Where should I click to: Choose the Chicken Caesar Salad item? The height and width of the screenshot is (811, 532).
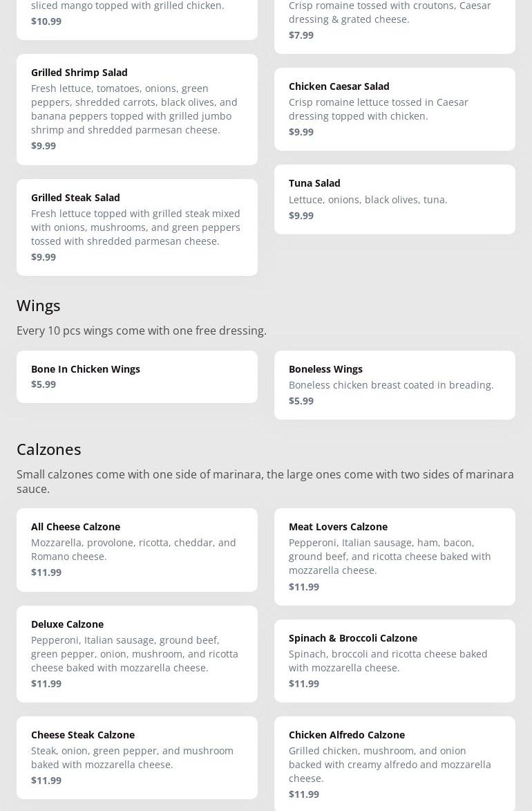click(x=395, y=109)
